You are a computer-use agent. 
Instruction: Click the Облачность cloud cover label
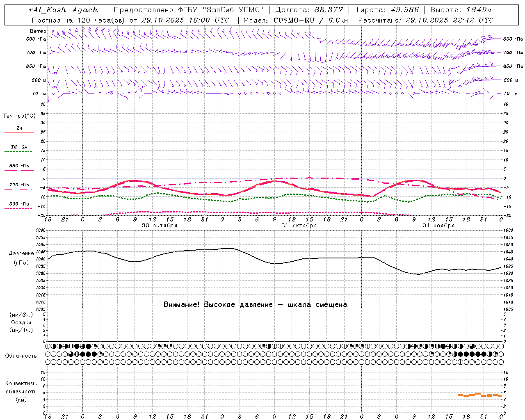click(x=21, y=356)
